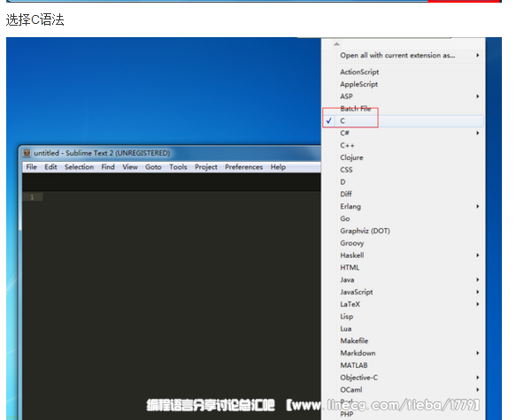The width and height of the screenshot is (524, 420).
Task: Select PHP syntax
Action: point(347,414)
